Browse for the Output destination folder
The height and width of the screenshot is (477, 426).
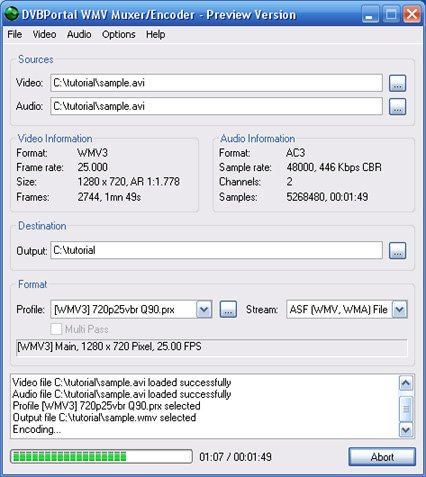397,250
